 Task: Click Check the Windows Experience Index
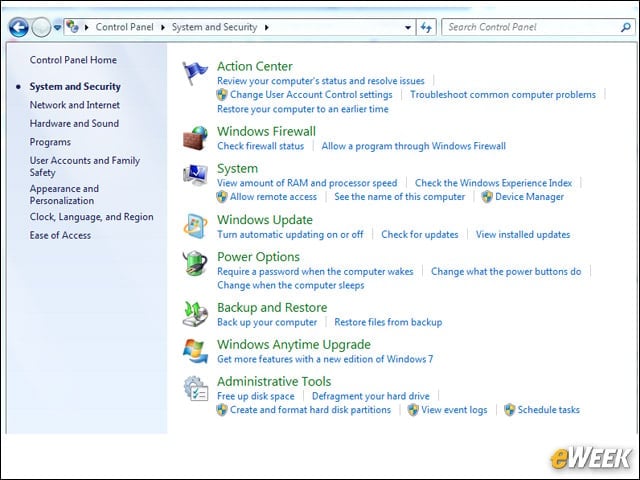(493, 183)
